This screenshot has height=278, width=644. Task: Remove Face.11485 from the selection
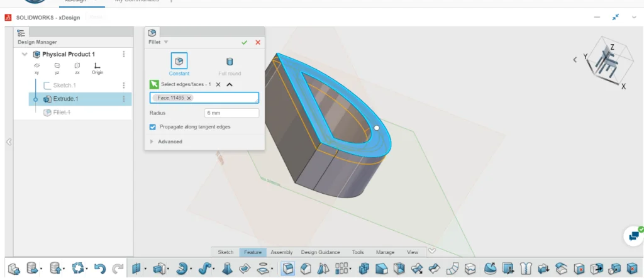[189, 98]
